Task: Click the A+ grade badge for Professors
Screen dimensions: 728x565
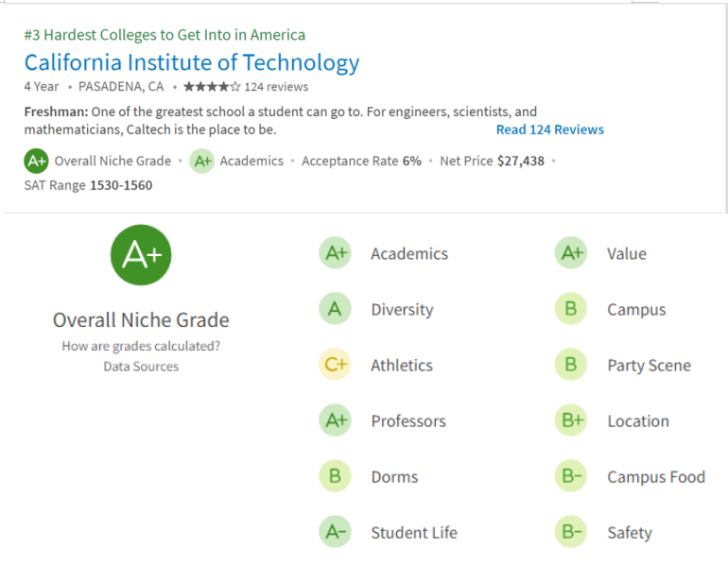Action: [x=335, y=420]
